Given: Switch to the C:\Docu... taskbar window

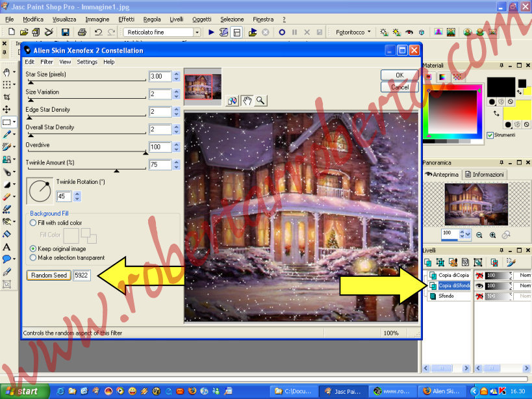Looking at the screenshot, I should pos(294,391).
